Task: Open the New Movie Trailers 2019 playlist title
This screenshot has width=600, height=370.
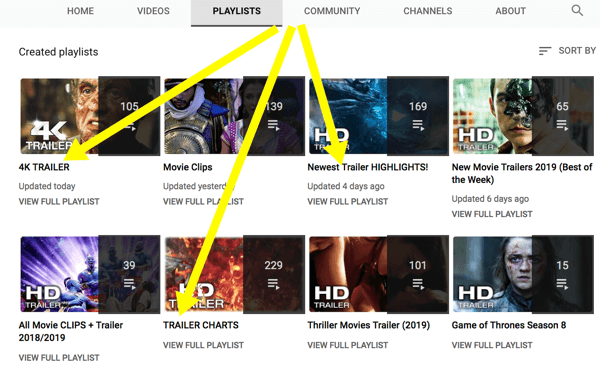Action: pos(522,173)
